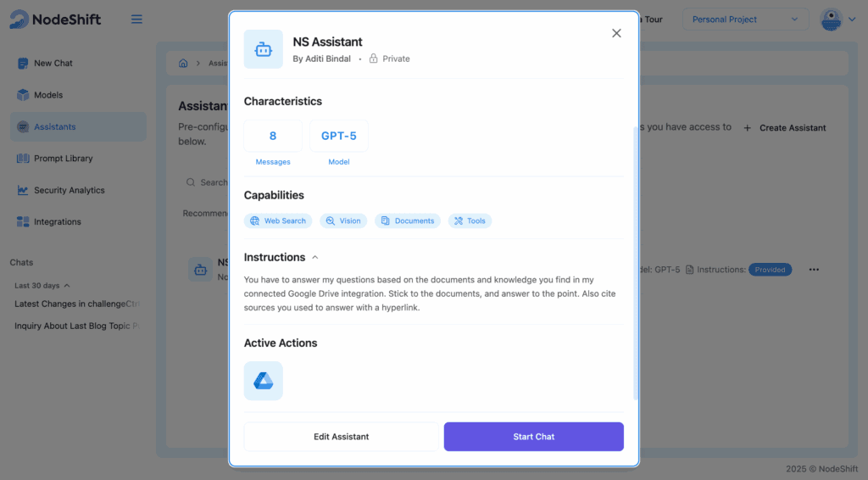868x480 pixels.
Task: Click the home breadcrumb icon
Action: point(183,64)
